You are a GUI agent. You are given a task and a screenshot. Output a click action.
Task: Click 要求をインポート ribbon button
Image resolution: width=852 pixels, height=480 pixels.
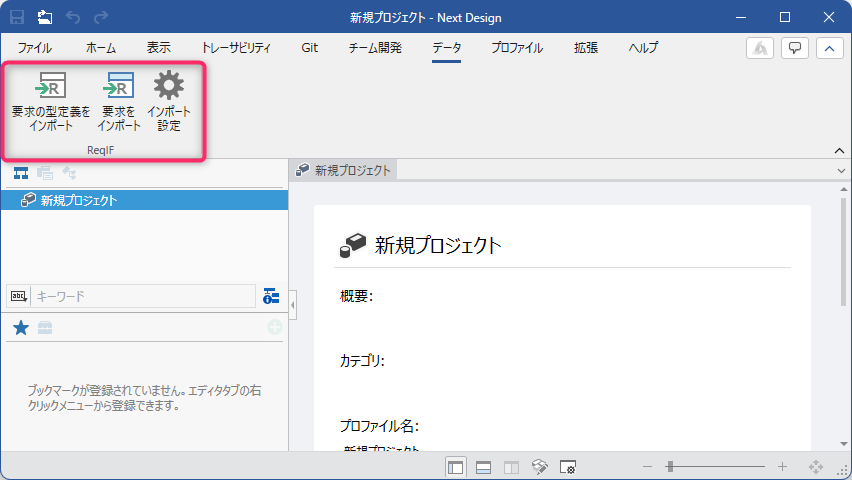point(119,101)
